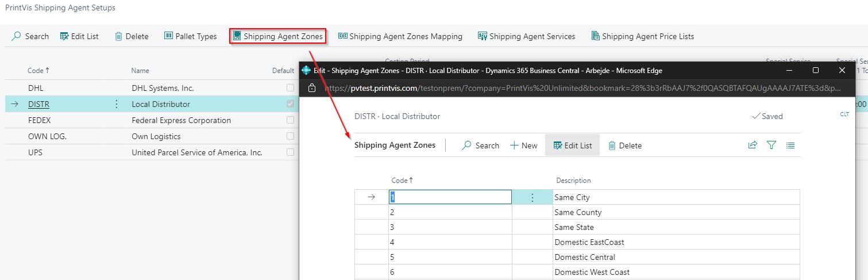
Task: Toggle Default checkbox for DISTR Local Distributor
Action: [290, 104]
